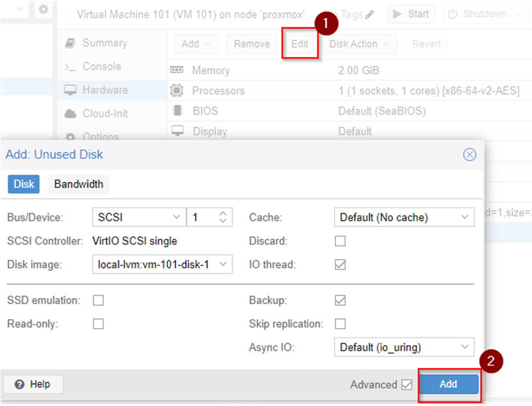532x406 pixels.
Task: Click the Processors chip icon
Action: point(178,91)
